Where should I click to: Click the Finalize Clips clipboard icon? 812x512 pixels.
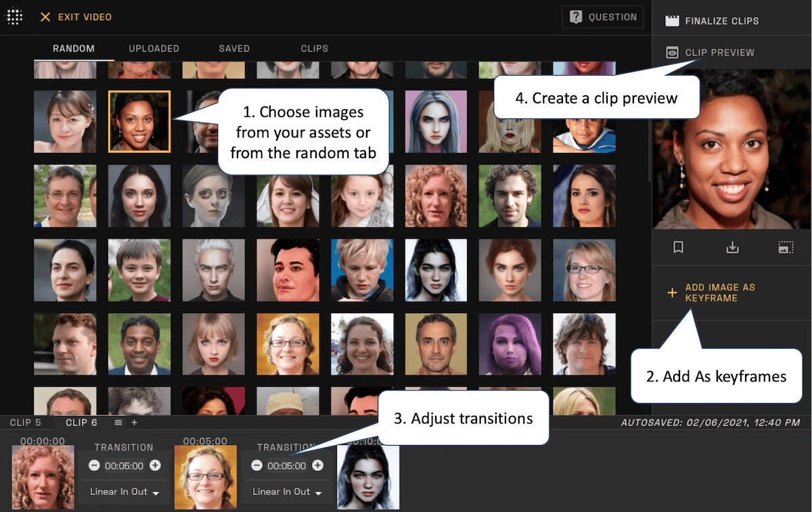tap(672, 20)
